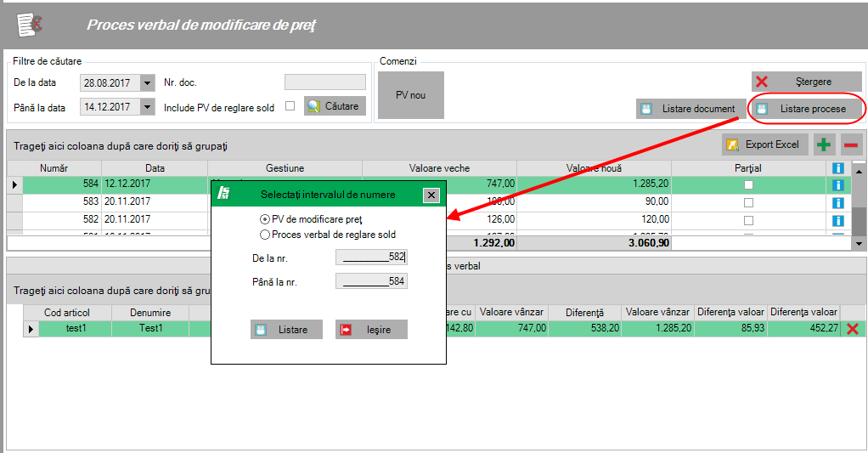The width and height of the screenshot is (868, 453).
Task: Click the 85,93 value cell
Action: pos(730,328)
